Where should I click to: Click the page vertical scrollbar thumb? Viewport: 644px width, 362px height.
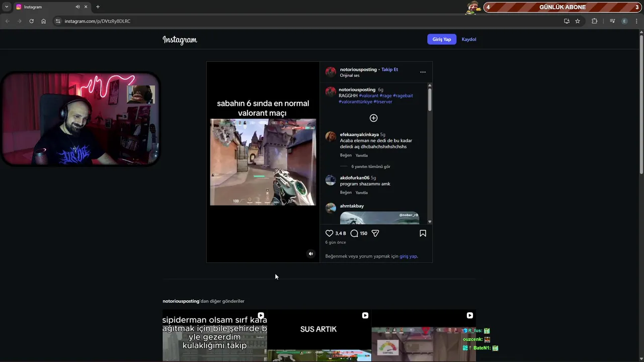click(641, 104)
